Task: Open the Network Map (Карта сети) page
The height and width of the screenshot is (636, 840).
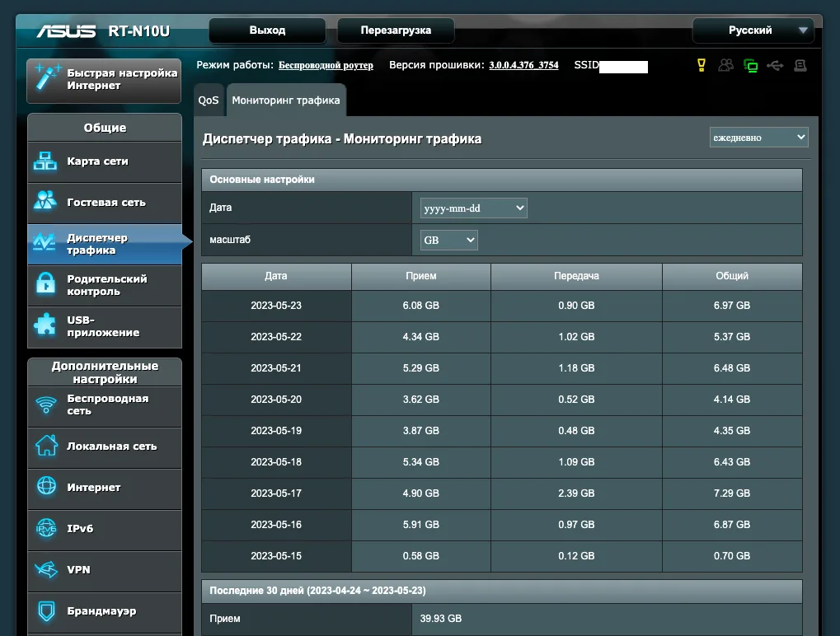Action: coord(104,161)
